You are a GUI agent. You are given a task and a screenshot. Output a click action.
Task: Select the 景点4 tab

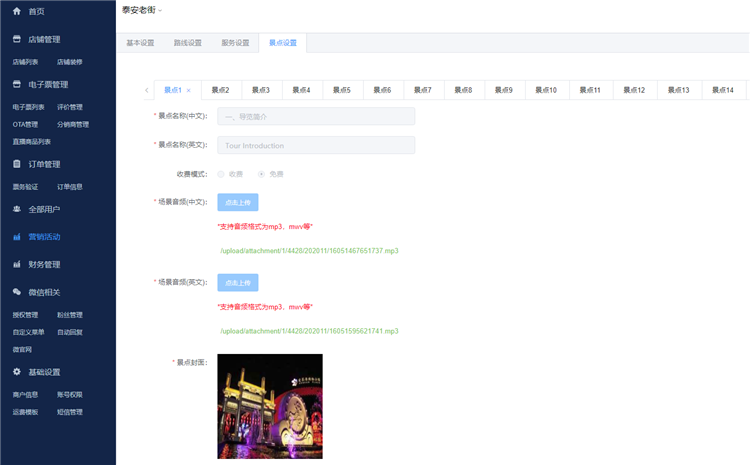(301, 90)
